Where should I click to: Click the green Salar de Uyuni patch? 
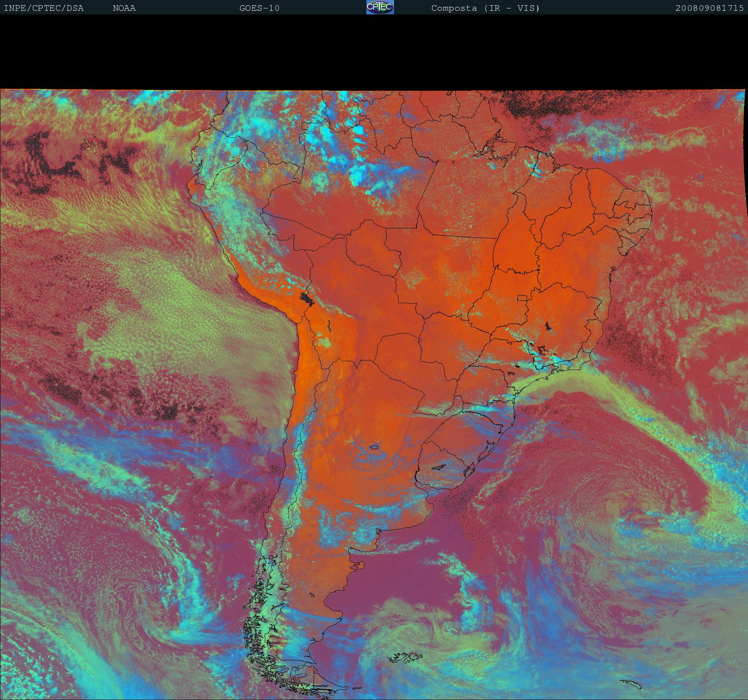(325, 342)
